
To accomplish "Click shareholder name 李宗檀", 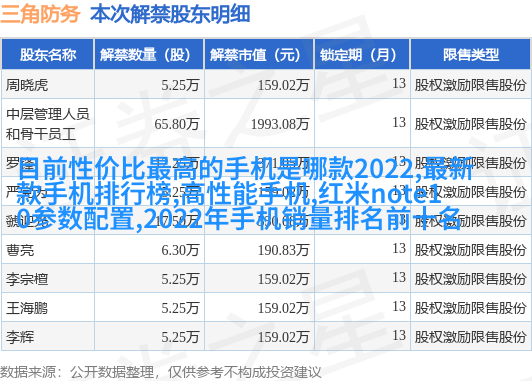I will click(x=27, y=279).
